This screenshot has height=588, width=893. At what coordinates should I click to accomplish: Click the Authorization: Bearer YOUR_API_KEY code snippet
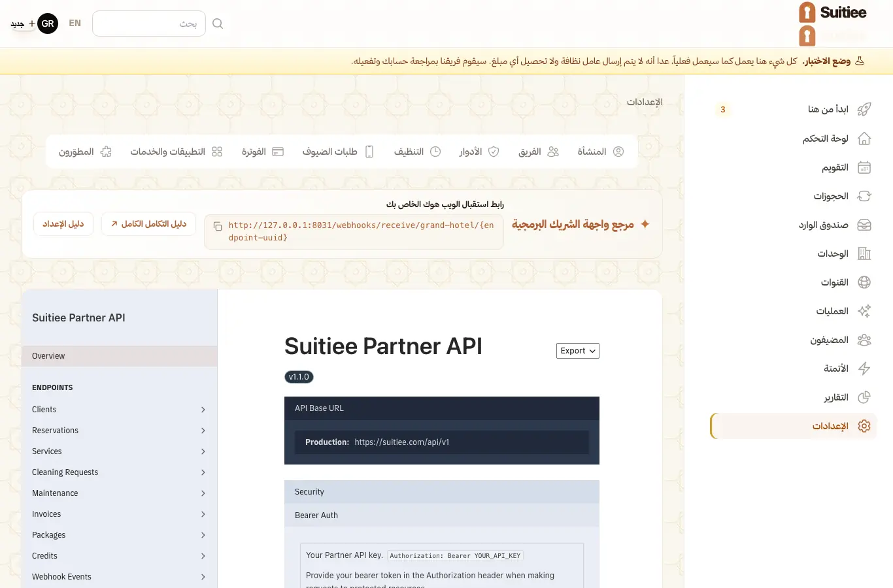(455, 556)
